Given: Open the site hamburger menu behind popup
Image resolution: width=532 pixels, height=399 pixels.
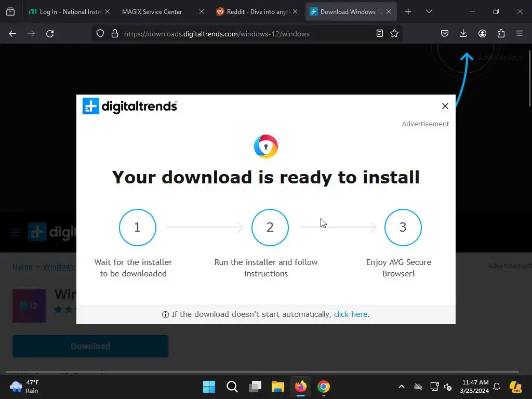Looking at the screenshot, I should point(15,232).
